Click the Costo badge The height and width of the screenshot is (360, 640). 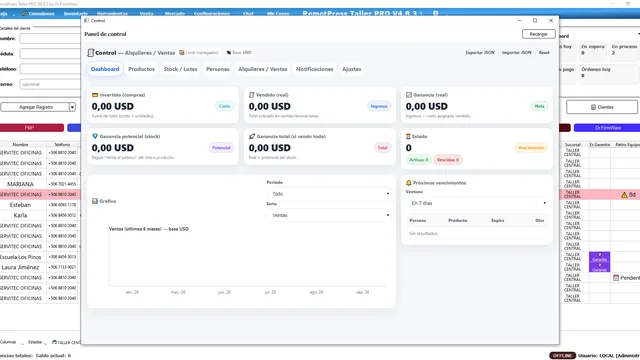point(224,106)
